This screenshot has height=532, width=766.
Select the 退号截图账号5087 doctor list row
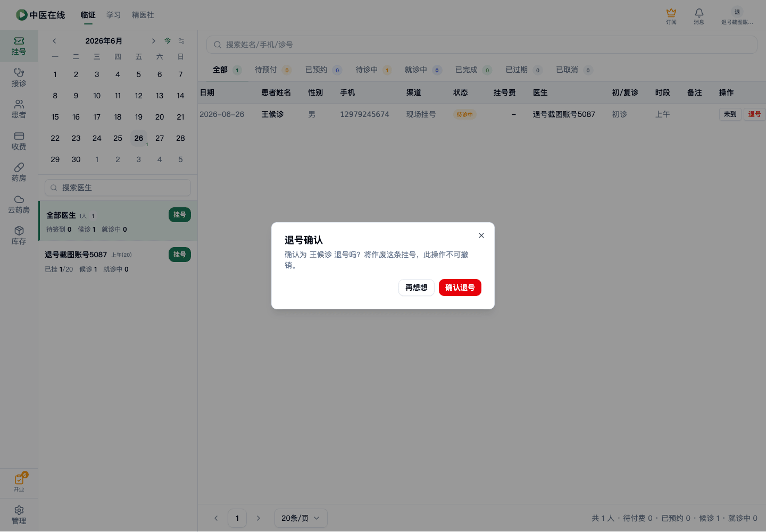pos(118,261)
